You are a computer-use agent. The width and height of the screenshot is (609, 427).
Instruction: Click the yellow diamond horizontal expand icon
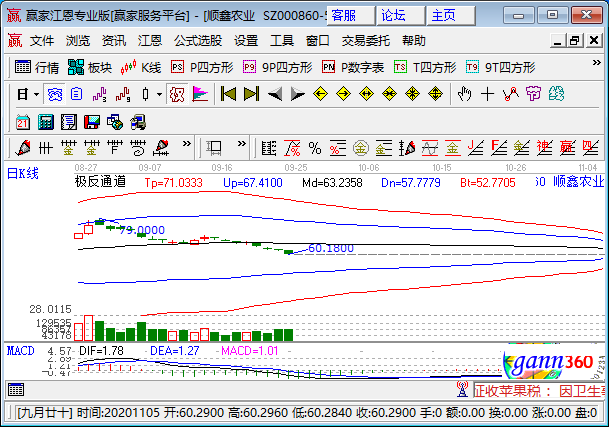coord(366,94)
